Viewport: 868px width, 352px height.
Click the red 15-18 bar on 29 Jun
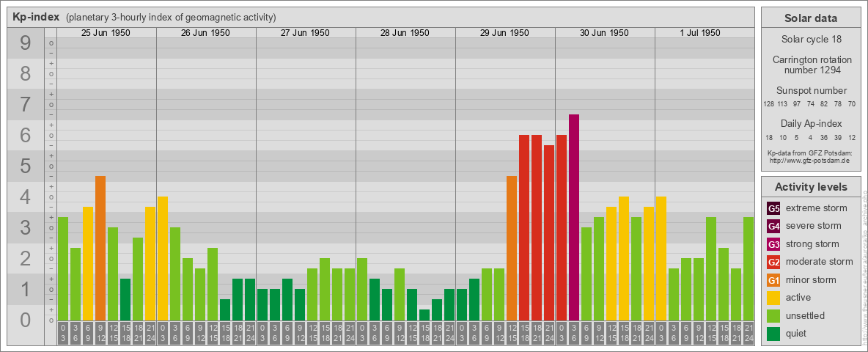(524, 227)
